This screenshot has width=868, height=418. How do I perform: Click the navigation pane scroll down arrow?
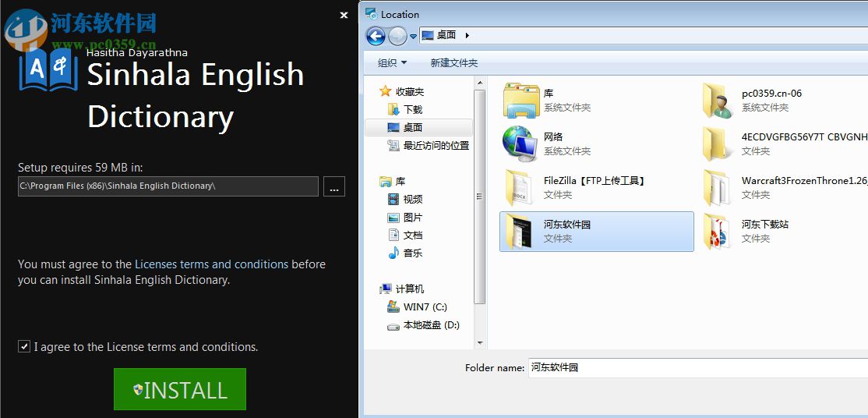click(x=480, y=344)
